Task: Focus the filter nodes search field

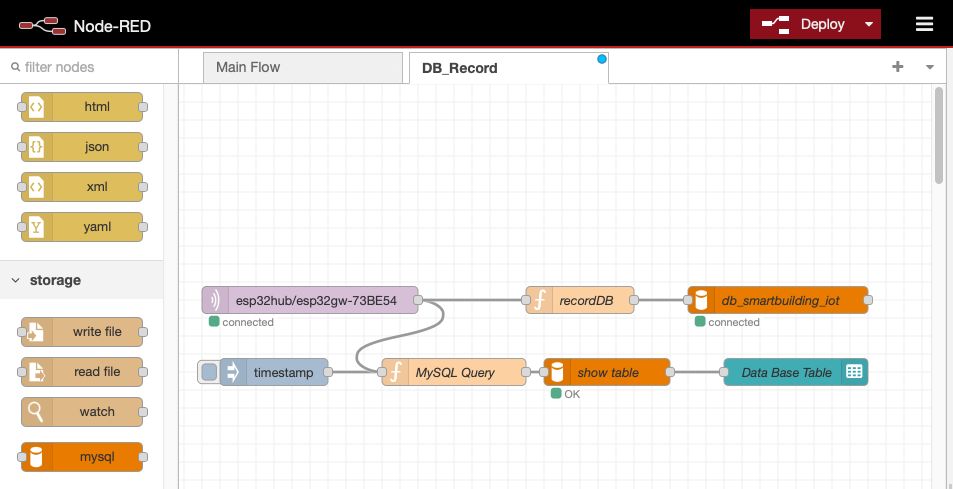Action: click(x=89, y=67)
